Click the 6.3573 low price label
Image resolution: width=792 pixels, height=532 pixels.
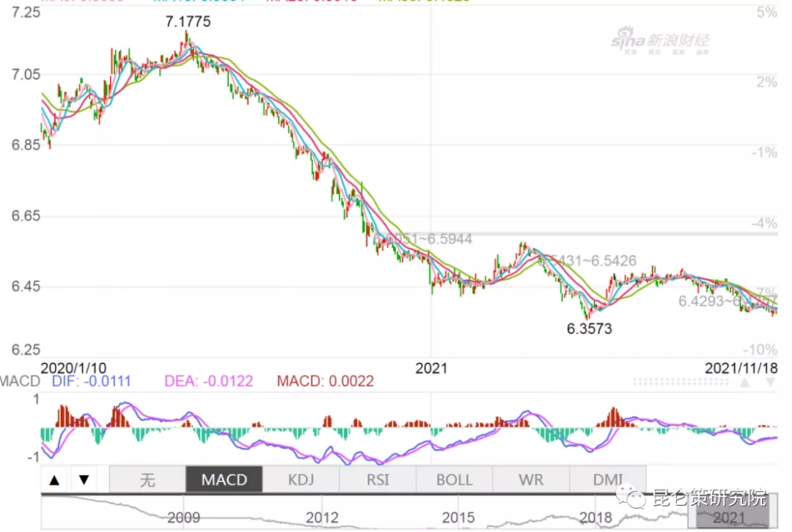589,329
